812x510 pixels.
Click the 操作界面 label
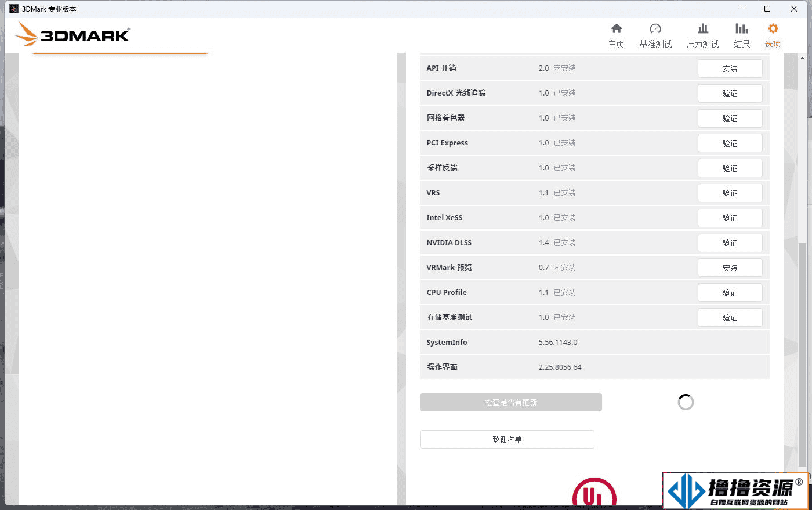point(442,367)
